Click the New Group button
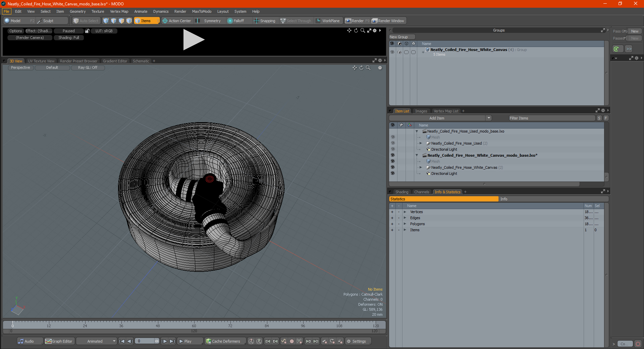Viewport: 644px width, 349px height. (x=402, y=37)
